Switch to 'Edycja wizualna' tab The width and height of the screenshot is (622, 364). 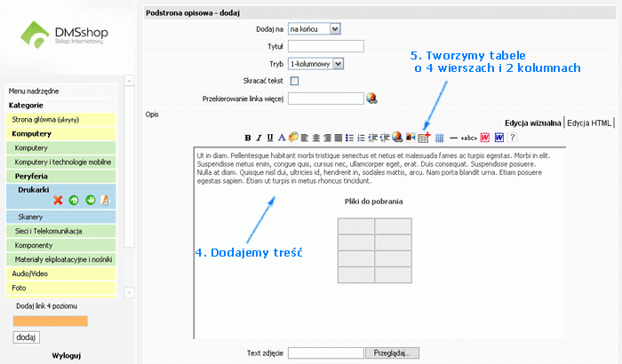(533, 123)
